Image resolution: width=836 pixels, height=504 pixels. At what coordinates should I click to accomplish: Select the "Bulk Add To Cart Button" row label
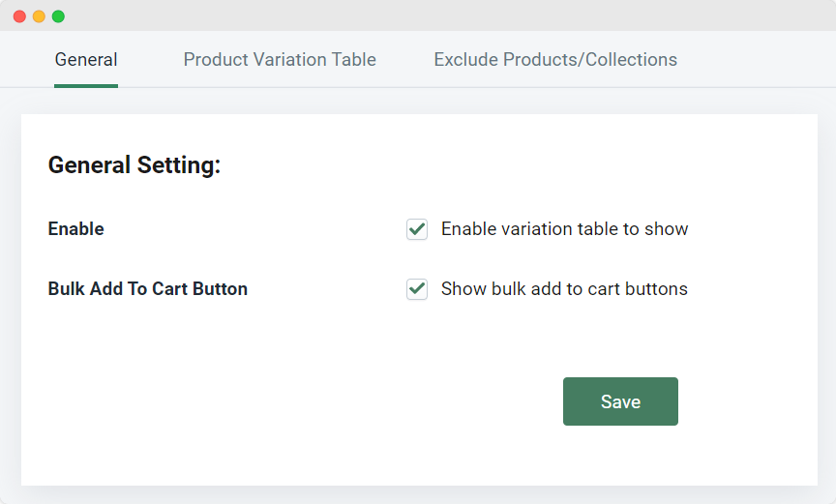[x=148, y=289]
